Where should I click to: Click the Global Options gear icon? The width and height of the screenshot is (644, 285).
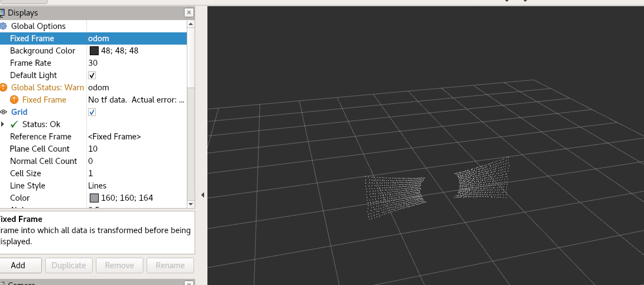click(3, 26)
